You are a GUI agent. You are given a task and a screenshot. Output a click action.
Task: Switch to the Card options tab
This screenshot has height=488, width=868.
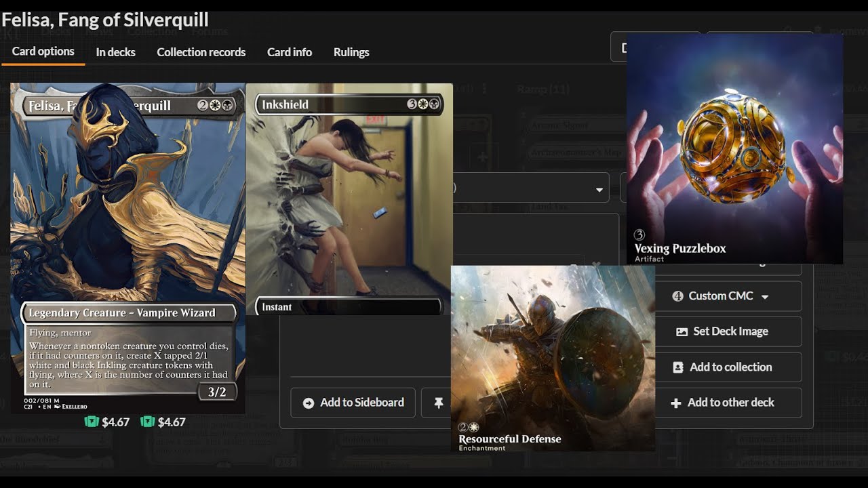coord(43,52)
